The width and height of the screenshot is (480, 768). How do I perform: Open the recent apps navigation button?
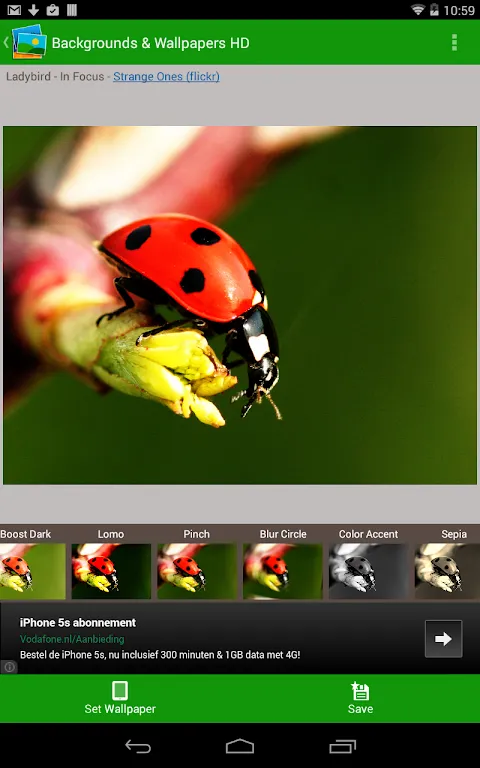[x=342, y=746]
